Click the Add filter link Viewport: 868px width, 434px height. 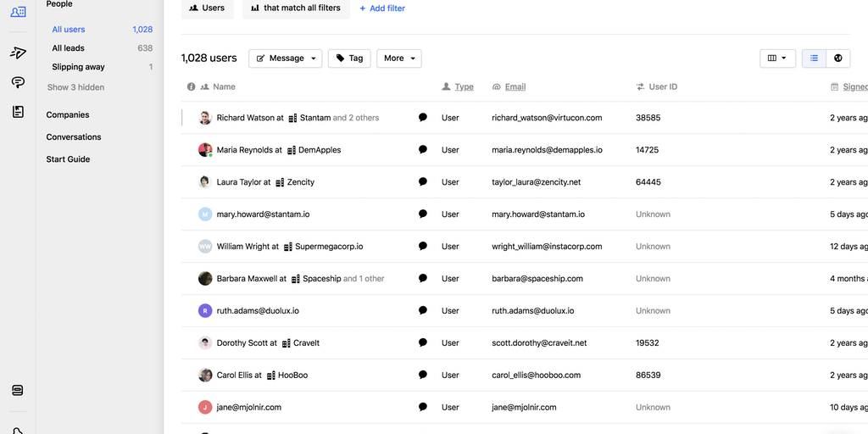tap(382, 8)
